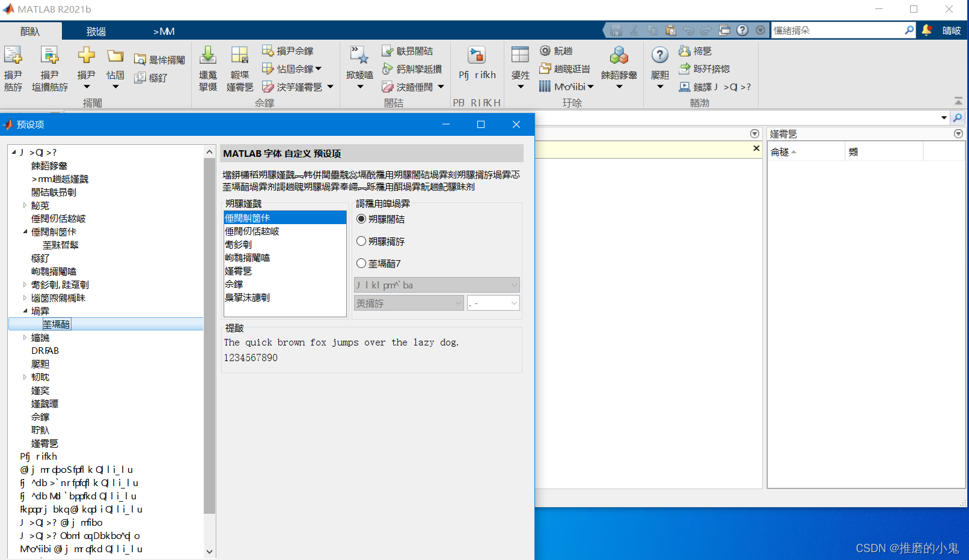Select the "Pfj rifkh" item in preferences tree

coord(38,457)
